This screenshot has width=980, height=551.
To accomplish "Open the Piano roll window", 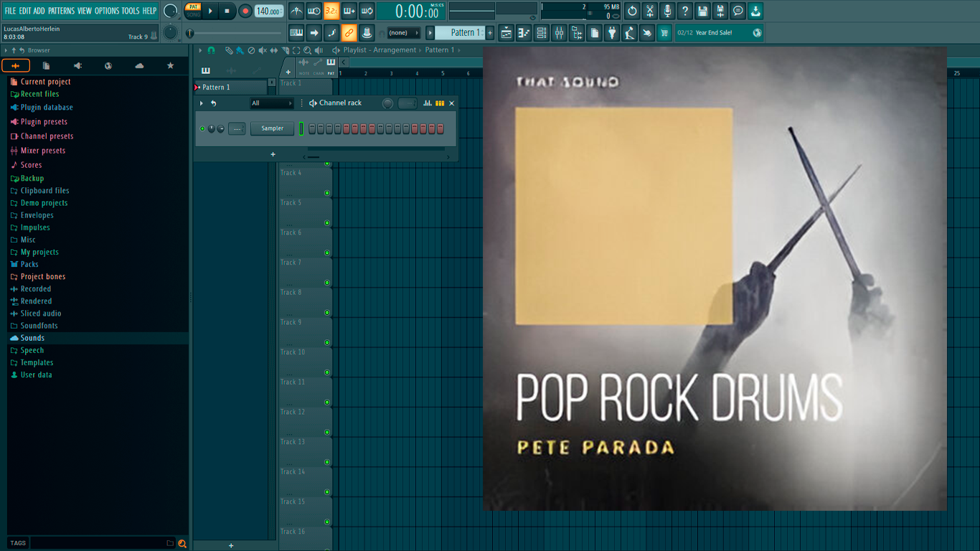I will (x=524, y=32).
